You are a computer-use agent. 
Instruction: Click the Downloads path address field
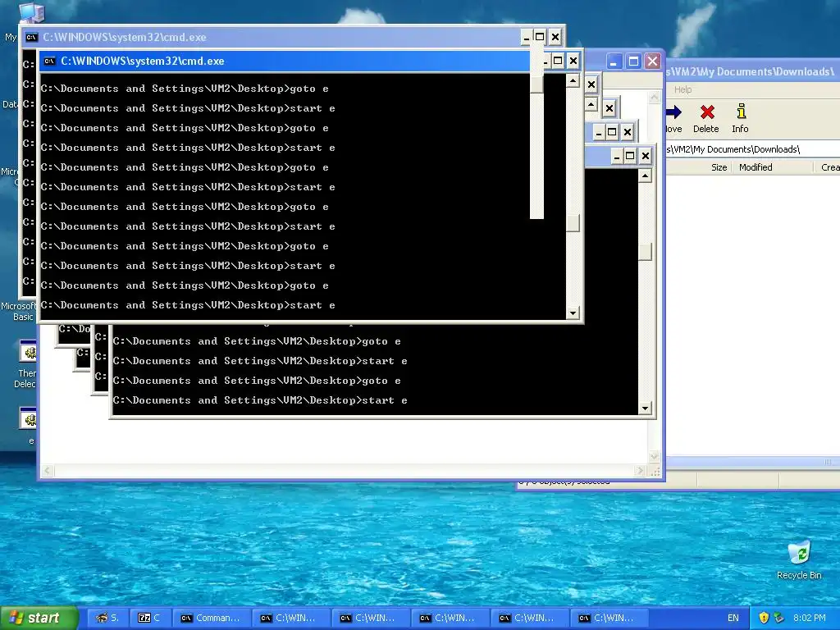coord(753,149)
